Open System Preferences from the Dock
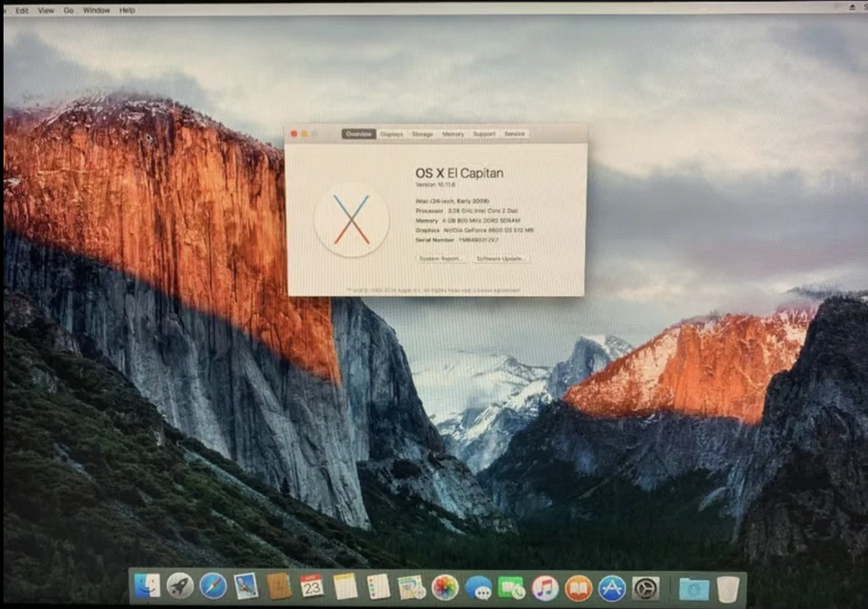 [x=647, y=588]
